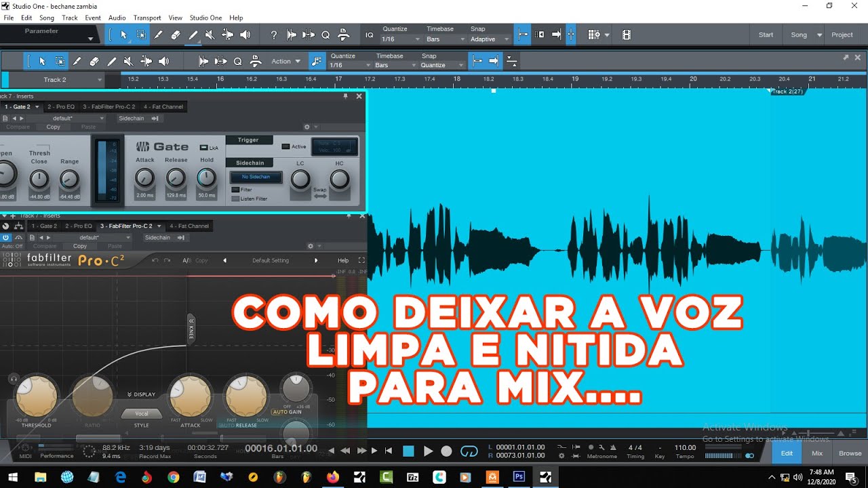Image resolution: width=868 pixels, height=488 pixels.
Task: Open the File menu
Action: [x=9, y=18]
